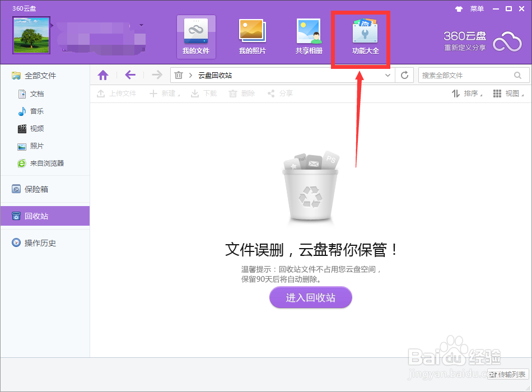Click the forward arrow

(157, 75)
